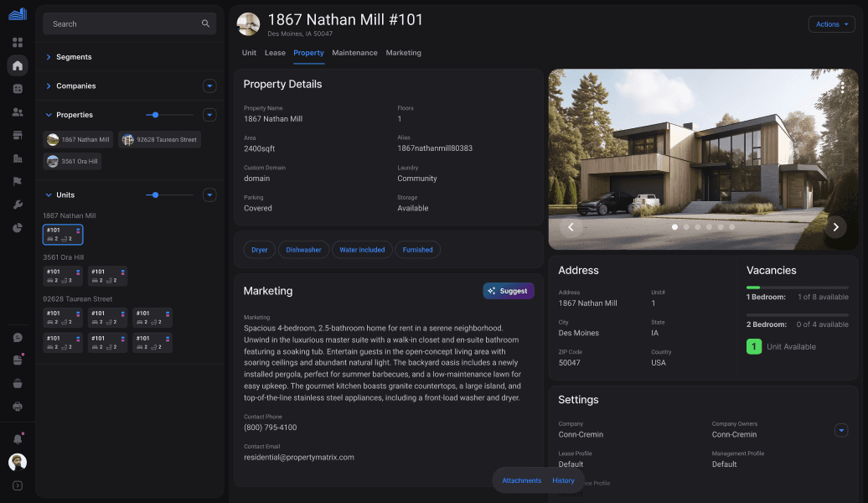Select the 1867 Nathan Mill property chip

pos(78,140)
